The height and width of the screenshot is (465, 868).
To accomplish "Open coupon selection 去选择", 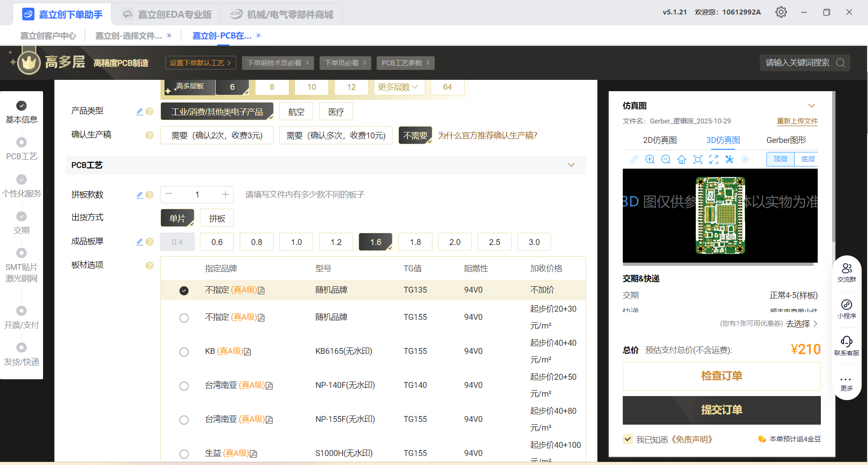I will tap(801, 323).
